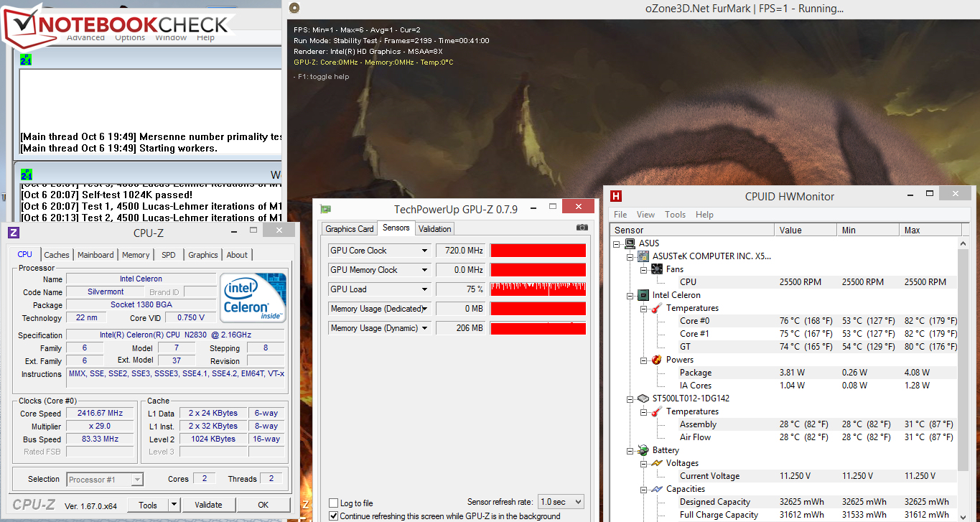Click the GPU Load red history graph
The width and height of the screenshot is (980, 522).
pyautogui.click(x=538, y=289)
